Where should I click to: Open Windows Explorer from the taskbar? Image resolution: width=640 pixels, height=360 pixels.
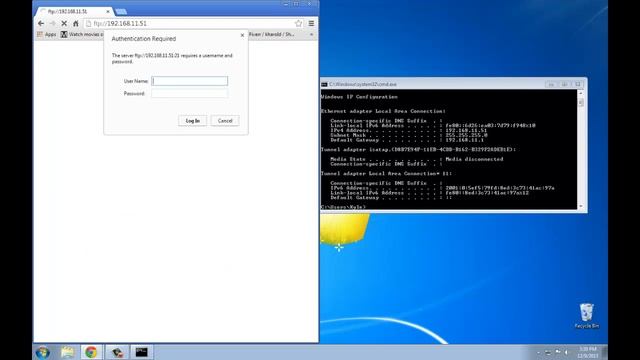[67, 352]
